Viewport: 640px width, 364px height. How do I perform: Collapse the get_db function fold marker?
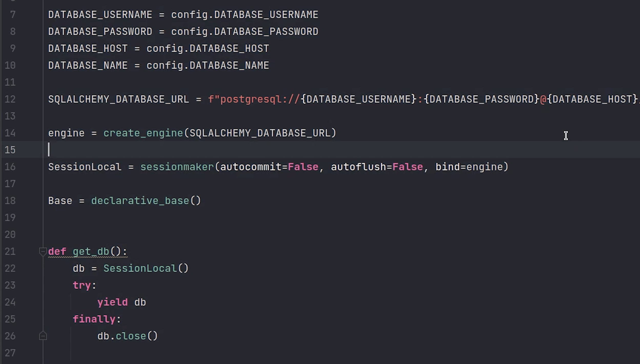pyautogui.click(x=43, y=251)
